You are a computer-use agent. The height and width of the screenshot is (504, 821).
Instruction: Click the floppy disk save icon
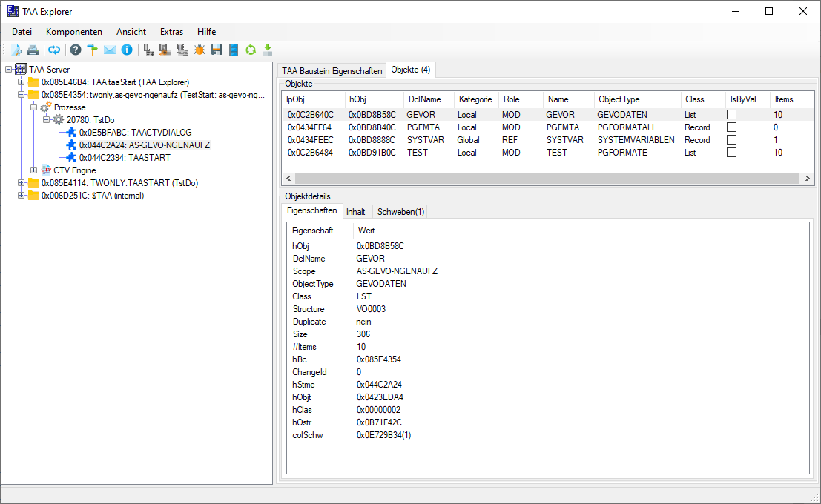pyautogui.click(x=217, y=50)
